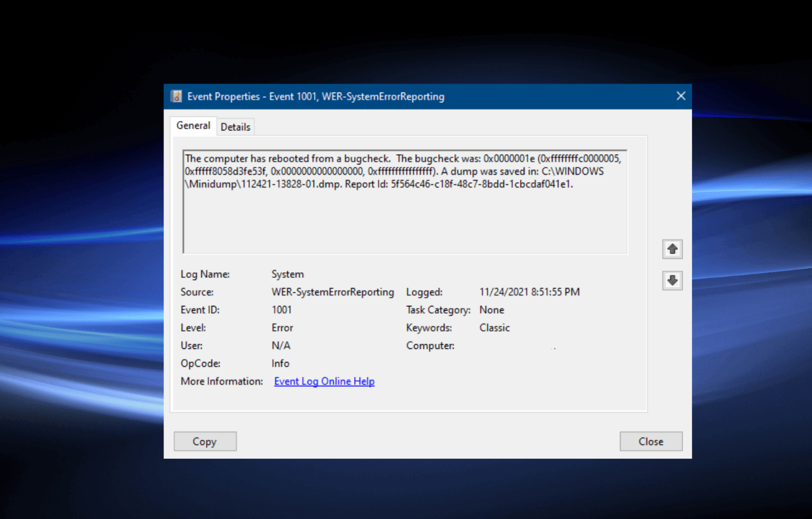
Task: Select the Logged date 11/24/2021 8:51:55 PM
Action: [530, 292]
